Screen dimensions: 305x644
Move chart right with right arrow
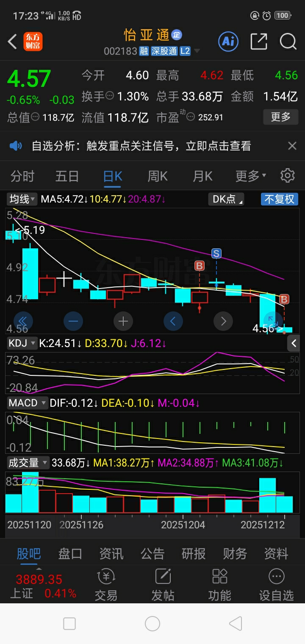[x=223, y=321]
